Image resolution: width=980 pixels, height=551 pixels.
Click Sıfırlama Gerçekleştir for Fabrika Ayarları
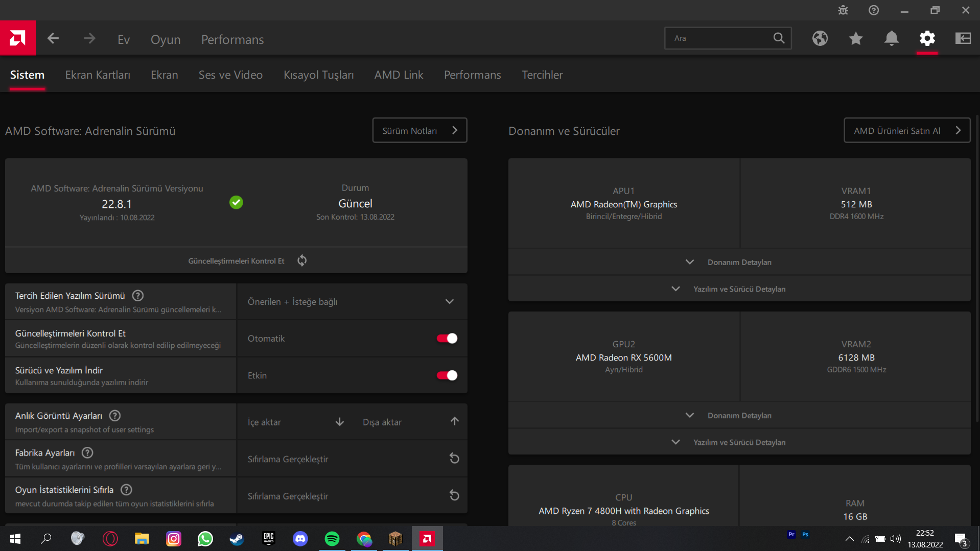click(352, 459)
